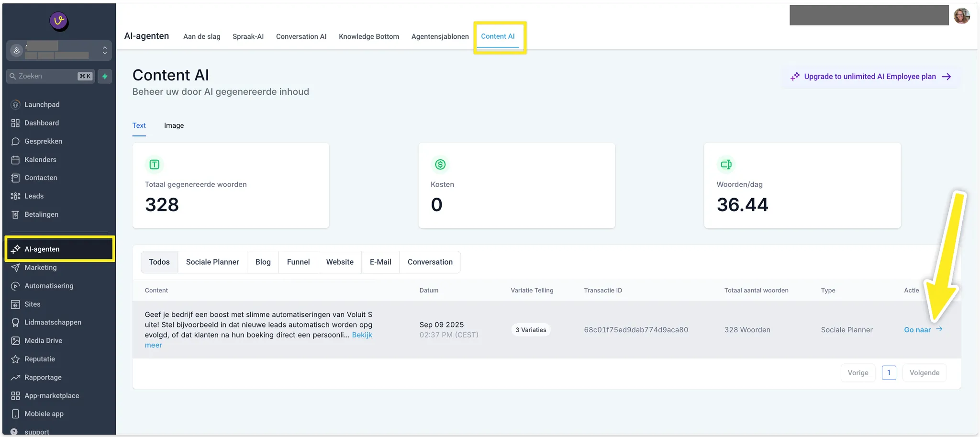
Task: Expand the account switcher chevrons
Action: 105,50
